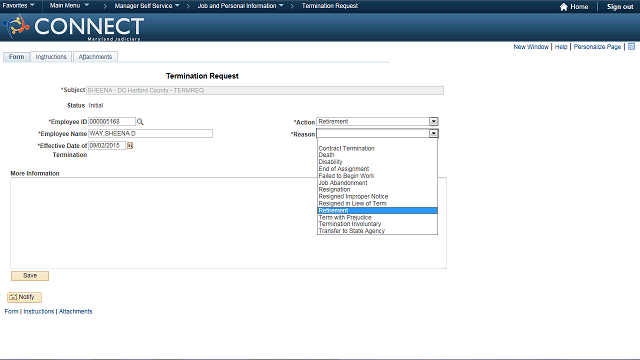Choose Failed to Begin Work reason

tap(377, 176)
